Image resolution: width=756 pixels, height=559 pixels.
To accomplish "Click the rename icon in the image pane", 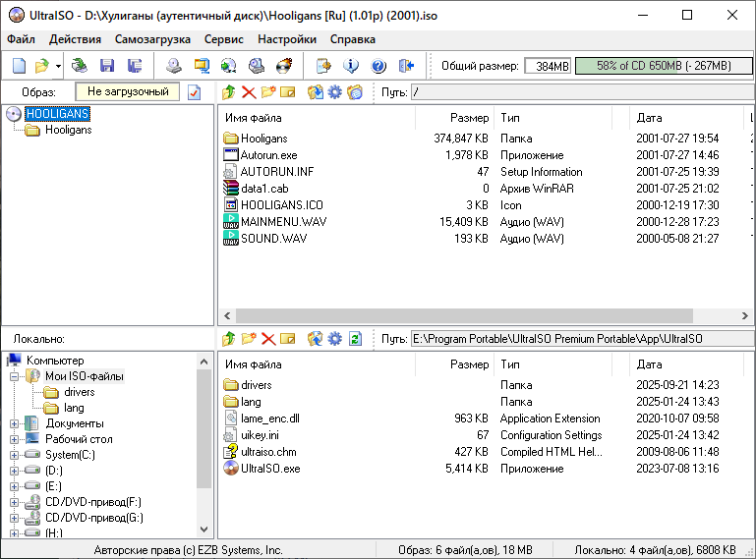I will [x=288, y=92].
